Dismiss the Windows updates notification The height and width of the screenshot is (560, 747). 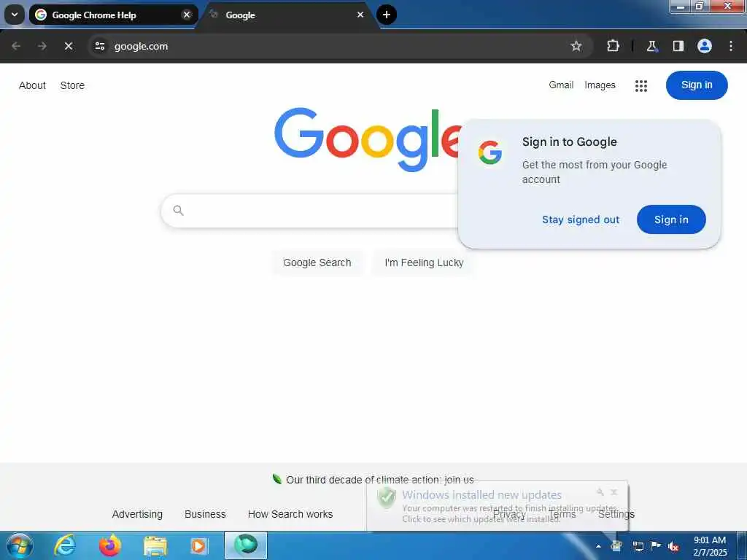pyautogui.click(x=614, y=492)
